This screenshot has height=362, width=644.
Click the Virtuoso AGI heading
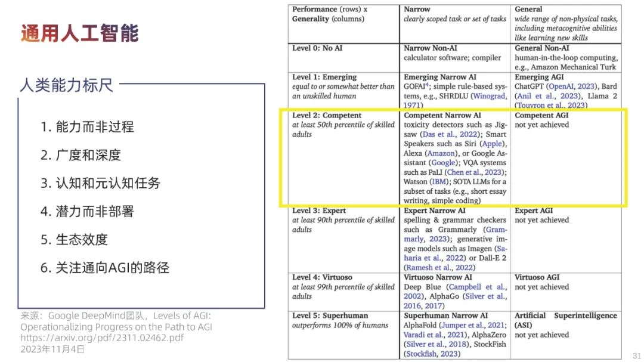point(537,277)
